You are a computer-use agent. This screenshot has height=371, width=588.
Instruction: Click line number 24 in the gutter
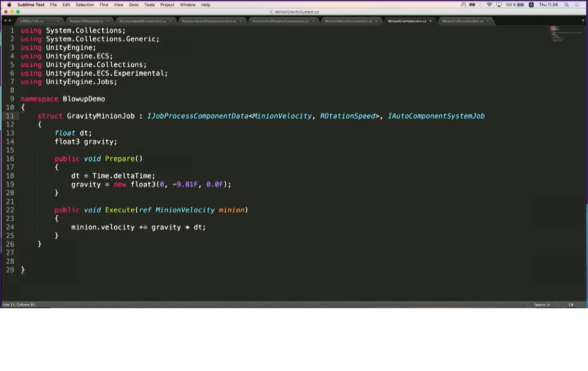point(10,227)
